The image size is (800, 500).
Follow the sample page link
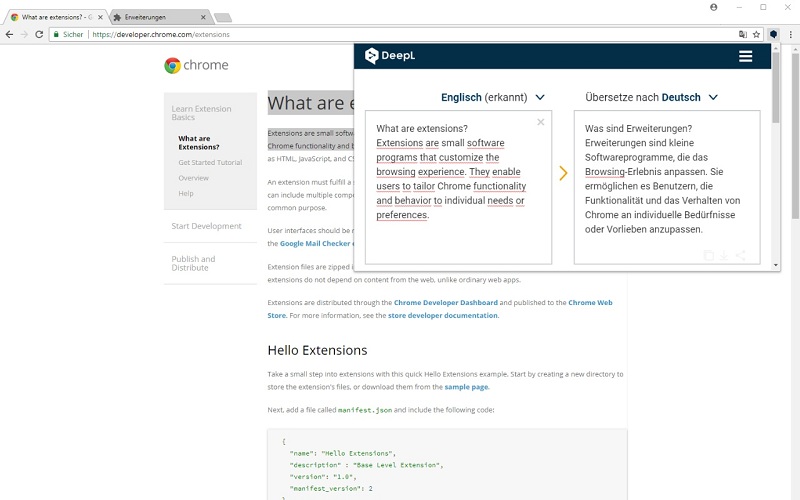pyautogui.click(x=466, y=387)
